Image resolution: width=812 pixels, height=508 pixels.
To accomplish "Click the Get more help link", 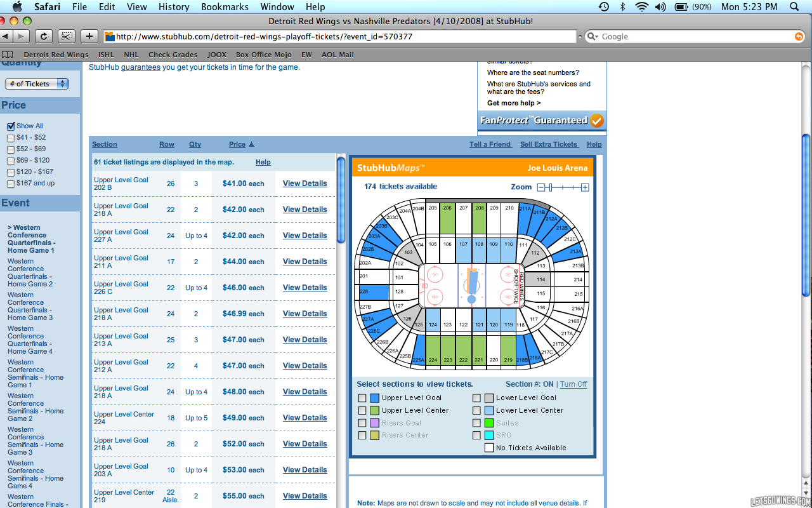I will tap(514, 103).
